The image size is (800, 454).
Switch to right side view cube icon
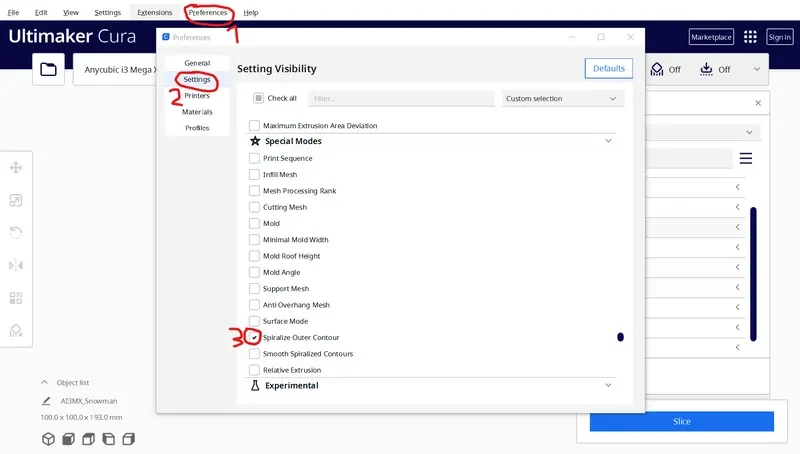coord(129,439)
